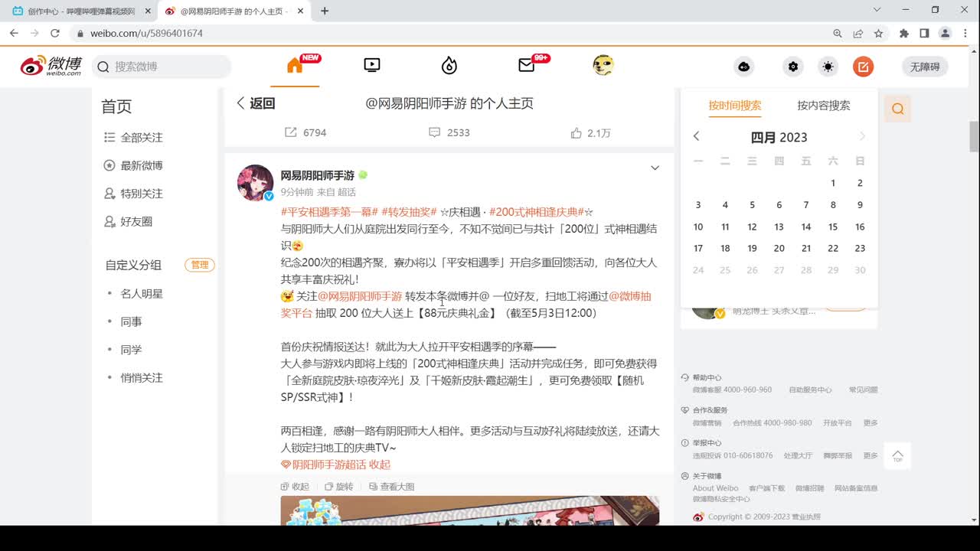This screenshot has width=980, height=551.
Task: Select April 23 in calendar
Action: pyautogui.click(x=860, y=248)
